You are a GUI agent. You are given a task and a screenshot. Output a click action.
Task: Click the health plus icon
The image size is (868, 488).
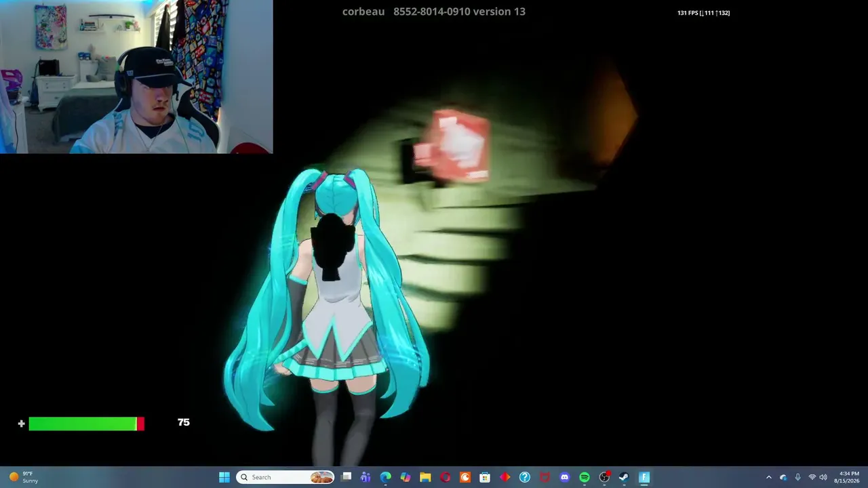tap(22, 424)
